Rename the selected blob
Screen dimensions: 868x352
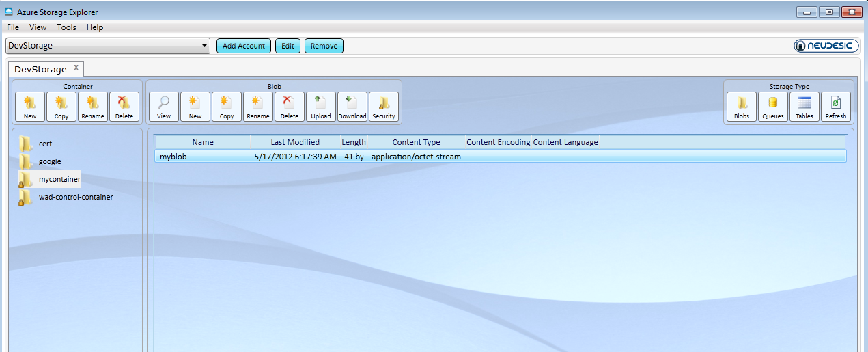tap(258, 107)
